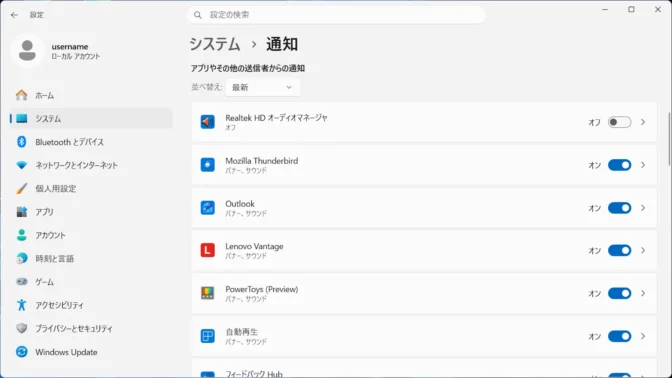Click the アプリ icon in sidebar

tap(21, 212)
